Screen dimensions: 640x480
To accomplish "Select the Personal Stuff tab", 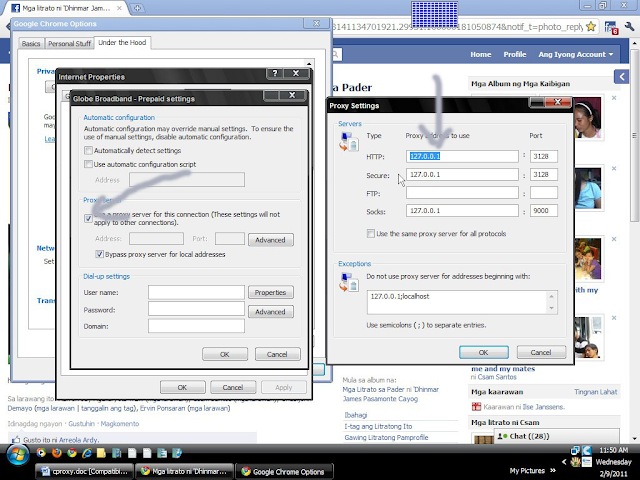I will tap(69, 43).
